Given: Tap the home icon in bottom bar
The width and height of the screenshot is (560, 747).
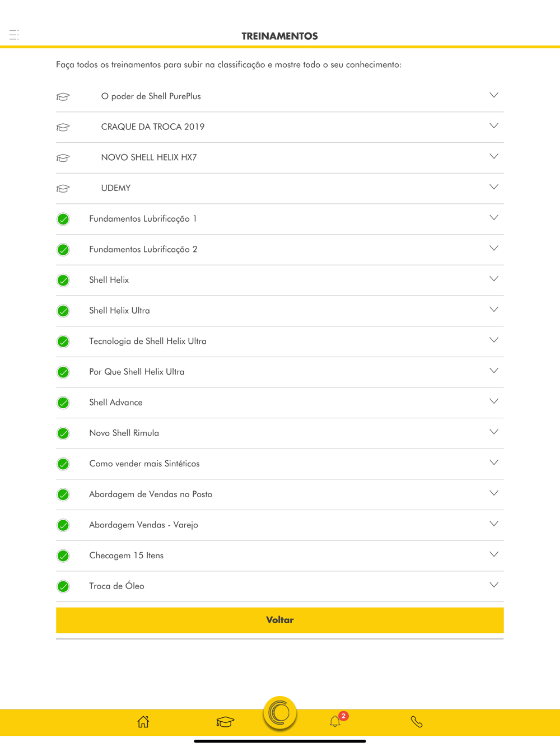Looking at the screenshot, I should click(143, 722).
